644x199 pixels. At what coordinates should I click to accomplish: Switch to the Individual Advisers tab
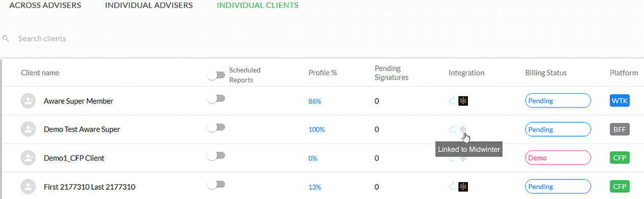coord(149,6)
